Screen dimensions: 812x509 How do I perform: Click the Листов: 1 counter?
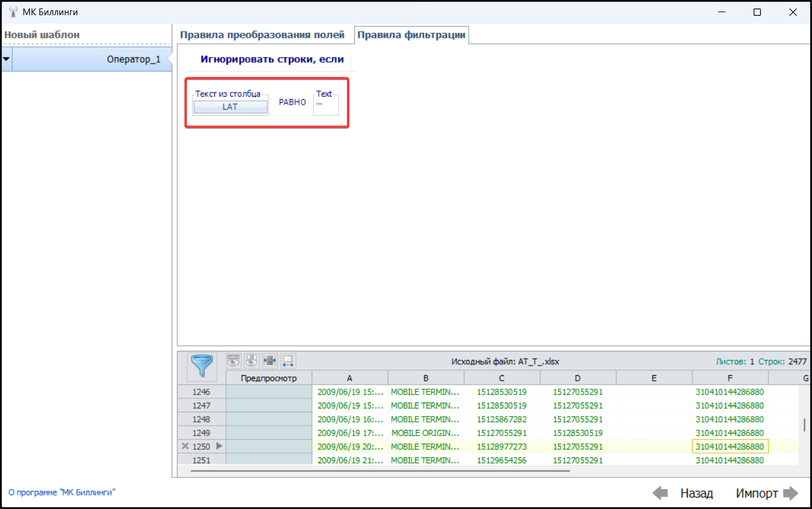pyautogui.click(x=735, y=361)
